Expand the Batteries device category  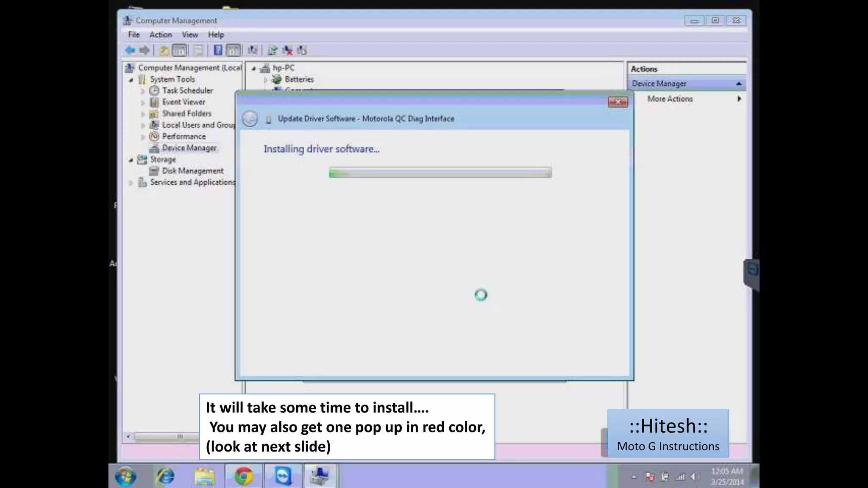click(x=266, y=80)
